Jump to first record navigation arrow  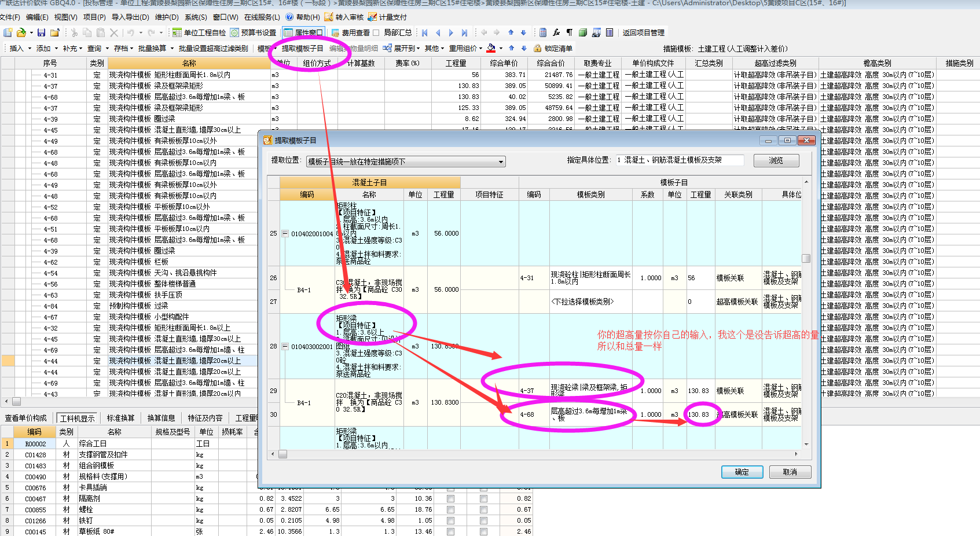(425, 32)
